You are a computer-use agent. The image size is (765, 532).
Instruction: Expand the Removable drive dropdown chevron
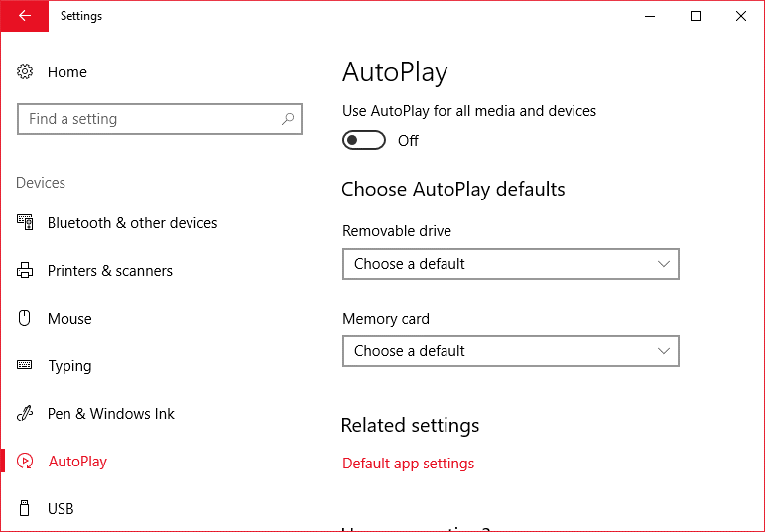(664, 264)
